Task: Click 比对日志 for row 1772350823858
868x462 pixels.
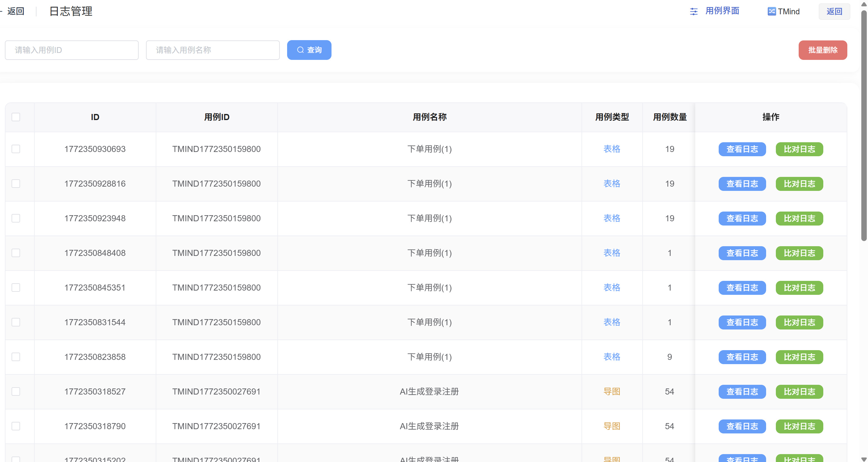Action: tap(799, 357)
